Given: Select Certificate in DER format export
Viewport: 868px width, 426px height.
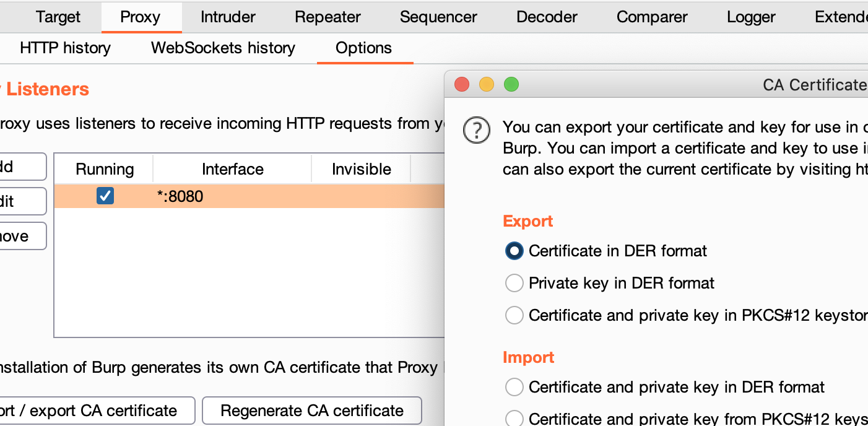Looking at the screenshot, I should point(514,251).
